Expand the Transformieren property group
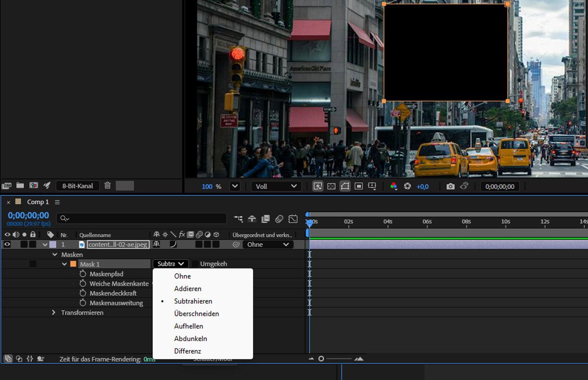 54,312
